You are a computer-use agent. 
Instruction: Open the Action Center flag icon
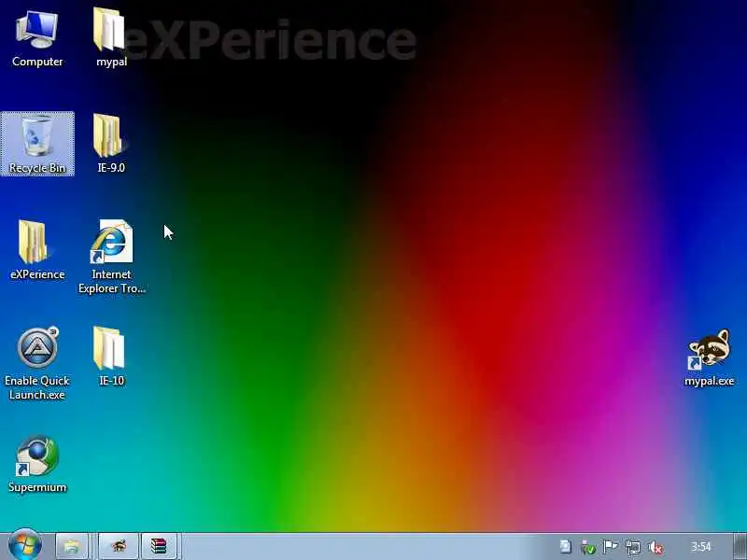pyautogui.click(x=611, y=547)
